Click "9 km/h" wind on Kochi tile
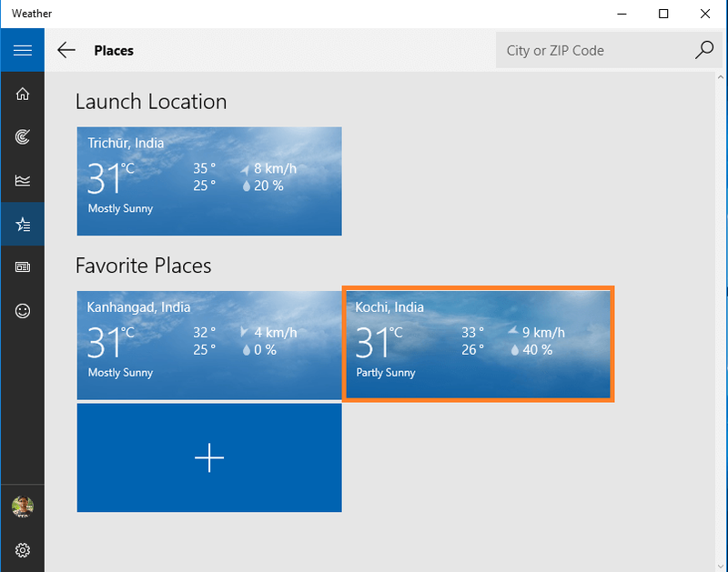 [543, 333]
